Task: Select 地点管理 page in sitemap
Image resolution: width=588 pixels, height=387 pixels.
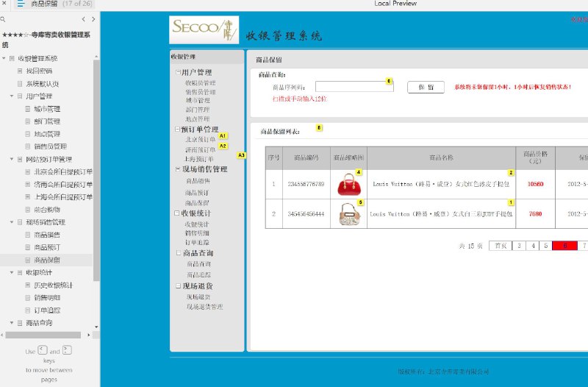Action: pyautogui.click(x=47, y=134)
